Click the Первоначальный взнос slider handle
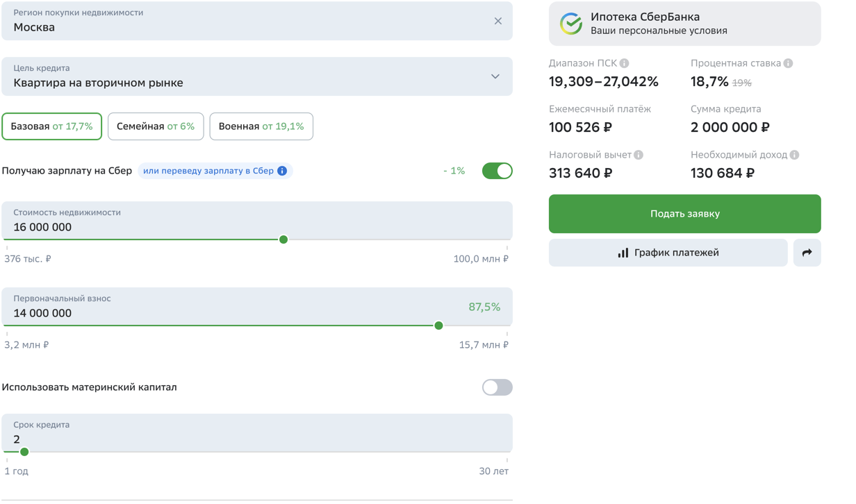The height and width of the screenshot is (504, 856). tap(438, 326)
